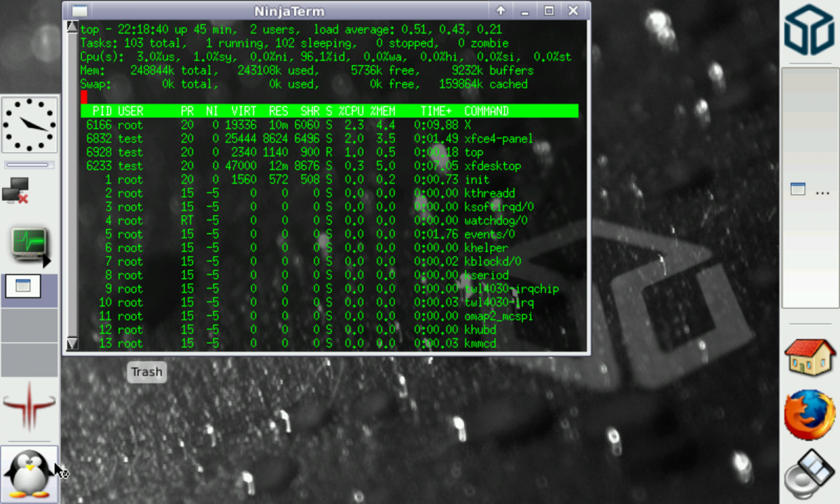The image size is (840, 504).
Task: Click the Trash desktop label
Action: click(146, 372)
